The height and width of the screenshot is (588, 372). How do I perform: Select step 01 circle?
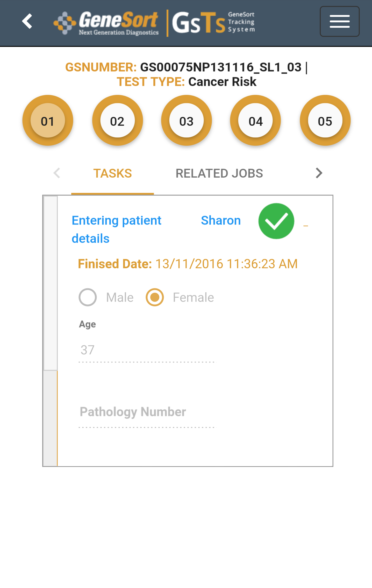(48, 121)
